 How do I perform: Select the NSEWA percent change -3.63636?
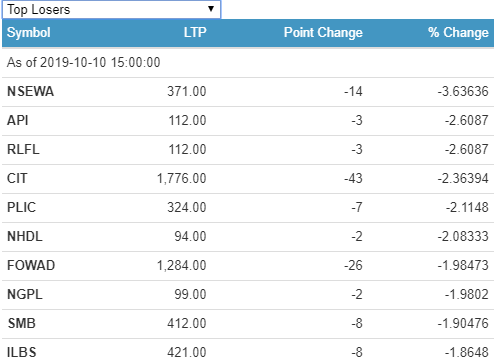(463, 91)
